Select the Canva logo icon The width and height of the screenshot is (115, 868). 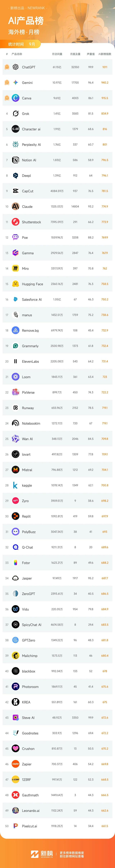[x=16, y=98]
